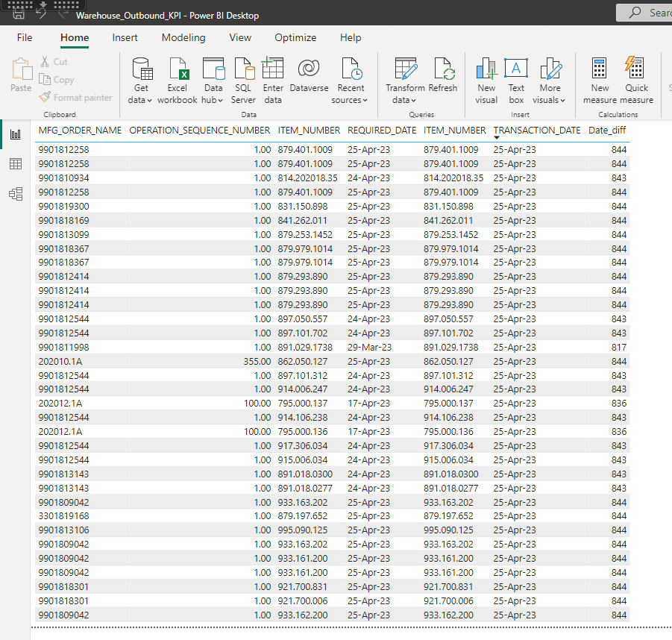The width and height of the screenshot is (672, 640).
Task: Open the Help tab
Action: click(x=351, y=37)
